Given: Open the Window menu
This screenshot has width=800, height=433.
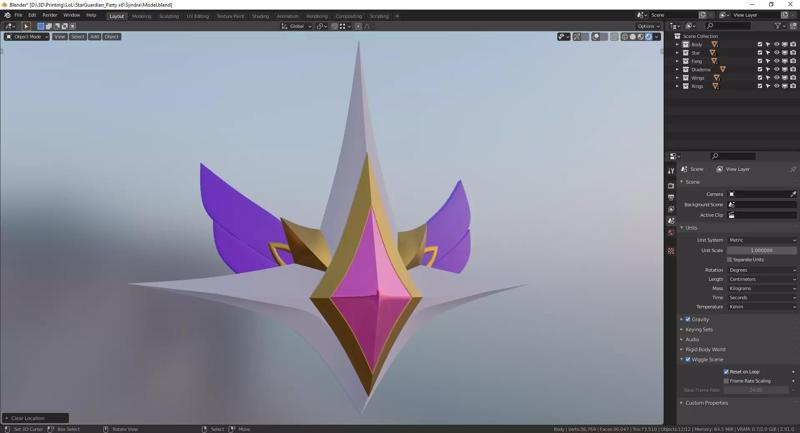Looking at the screenshot, I should tap(71, 15).
